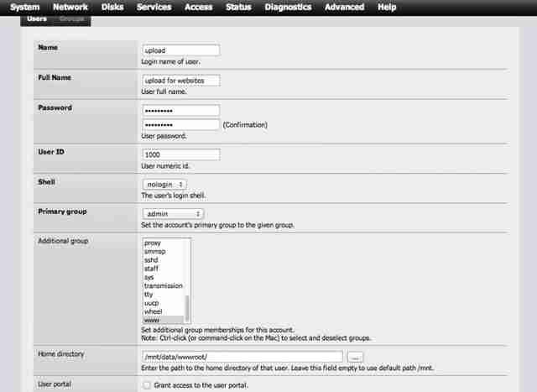Open the home directory browse button
Image resolution: width=537 pixels, height=392 pixels.
click(x=355, y=357)
